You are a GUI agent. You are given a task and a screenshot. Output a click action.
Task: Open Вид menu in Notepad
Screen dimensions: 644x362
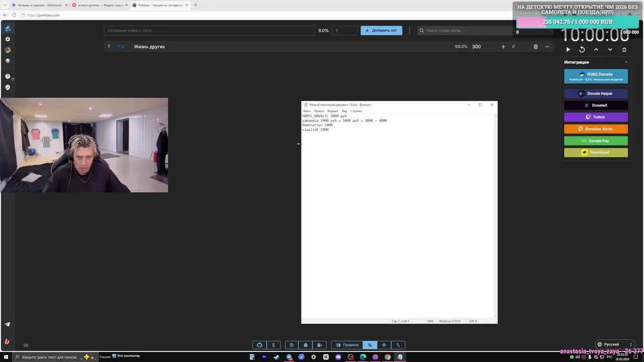point(345,111)
